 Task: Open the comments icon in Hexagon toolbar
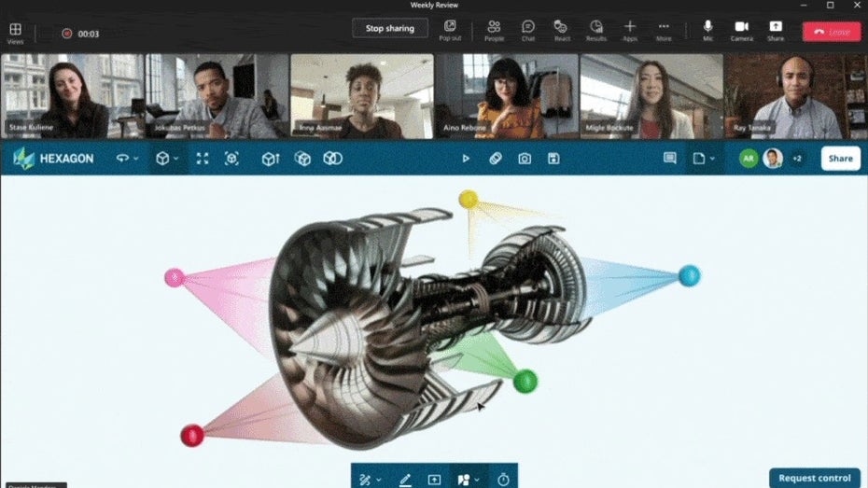[x=669, y=159]
